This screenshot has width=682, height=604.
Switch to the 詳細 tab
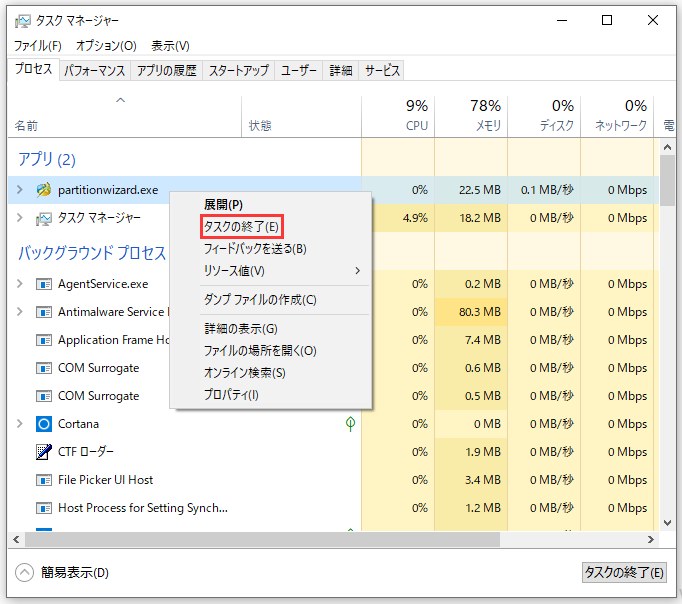coord(341,70)
